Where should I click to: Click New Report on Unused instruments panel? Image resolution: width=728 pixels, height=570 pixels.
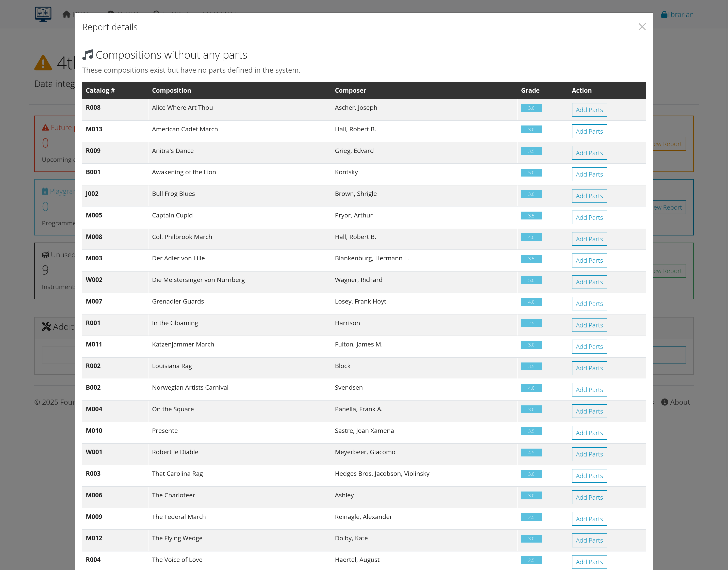pyautogui.click(x=667, y=271)
